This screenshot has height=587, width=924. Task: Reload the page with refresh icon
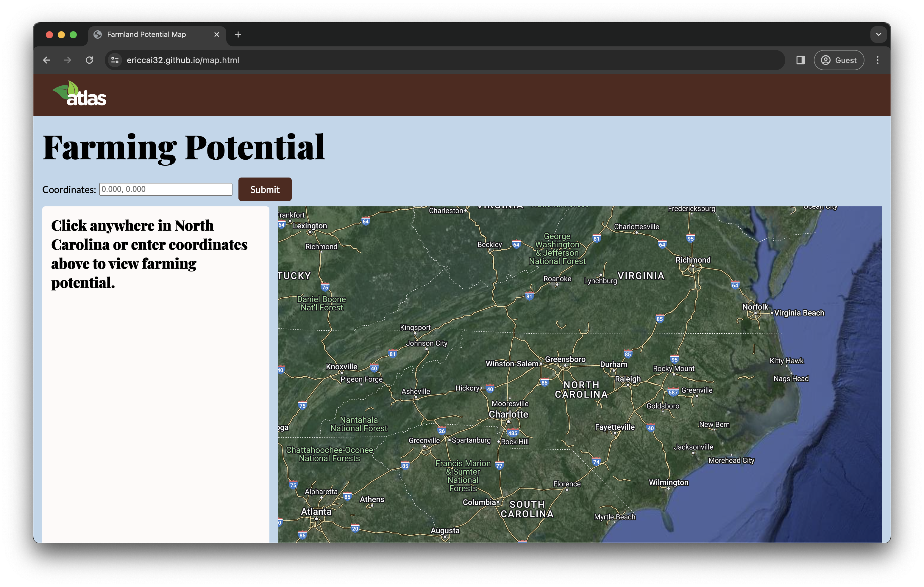(89, 60)
